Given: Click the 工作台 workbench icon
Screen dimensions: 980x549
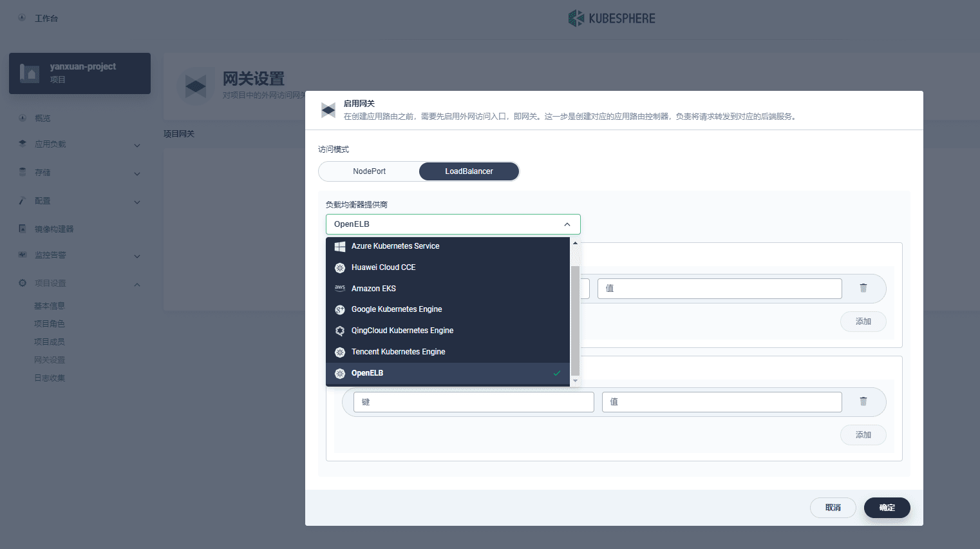Looking at the screenshot, I should (x=22, y=18).
